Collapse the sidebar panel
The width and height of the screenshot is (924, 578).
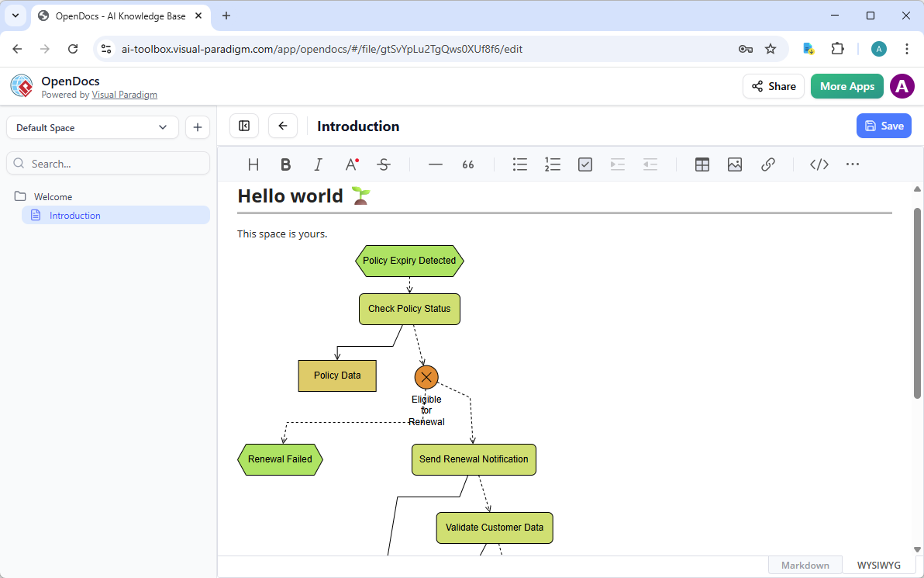pyautogui.click(x=243, y=125)
